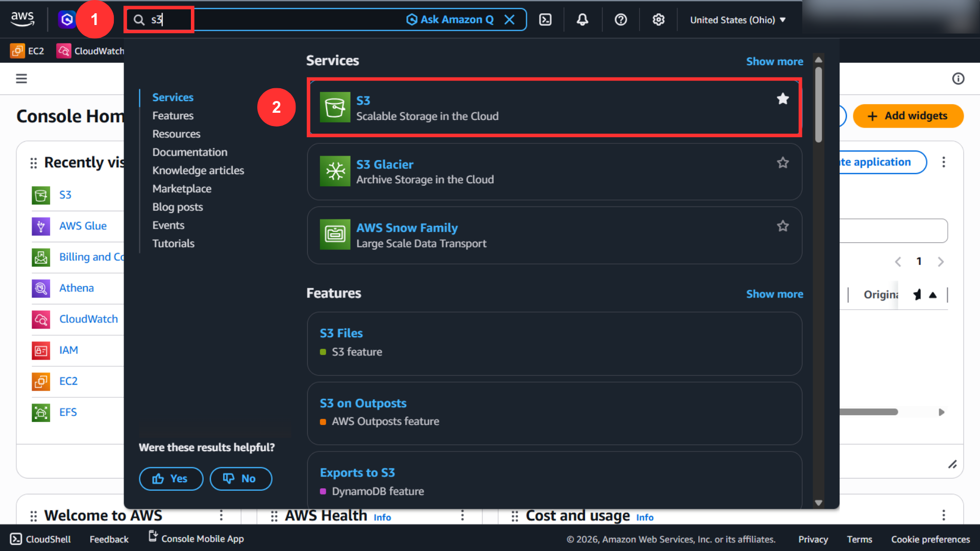This screenshot has height=551, width=980.
Task: Open S3 Scalable Storage service result
Action: tap(554, 108)
